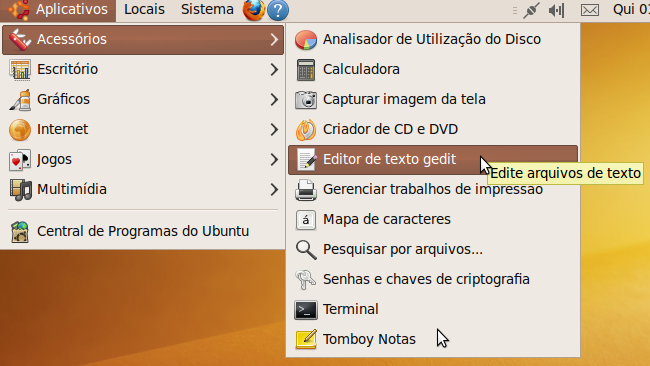The width and height of the screenshot is (650, 366).
Task: Expand the Internet submenu arrow
Action: [x=274, y=129]
